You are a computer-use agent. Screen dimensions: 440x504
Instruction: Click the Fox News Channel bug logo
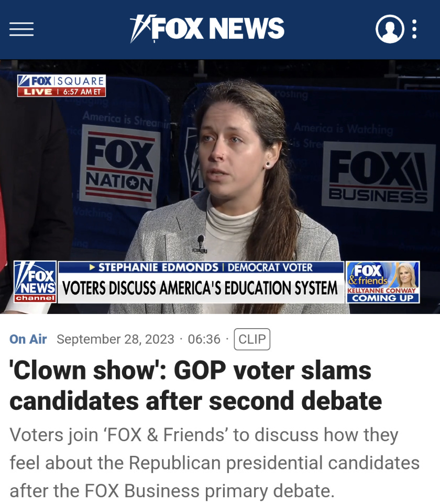point(35,282)
